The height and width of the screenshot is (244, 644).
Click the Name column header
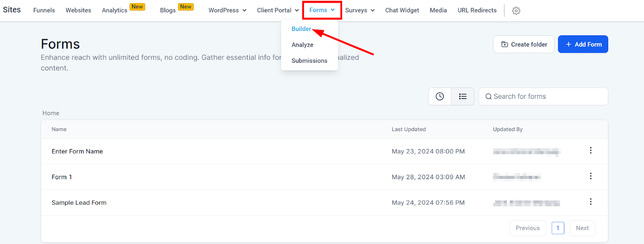tap(59, 129)
